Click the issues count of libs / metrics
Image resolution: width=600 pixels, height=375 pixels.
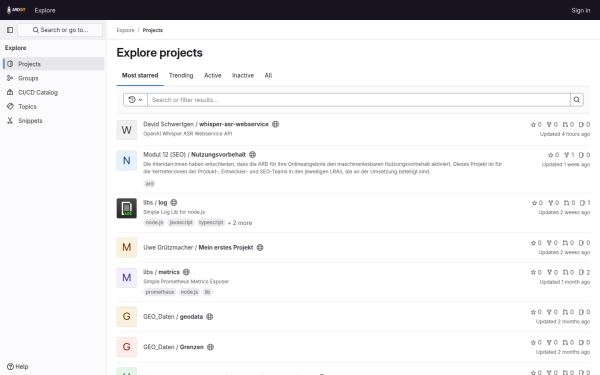pos(584,272)
